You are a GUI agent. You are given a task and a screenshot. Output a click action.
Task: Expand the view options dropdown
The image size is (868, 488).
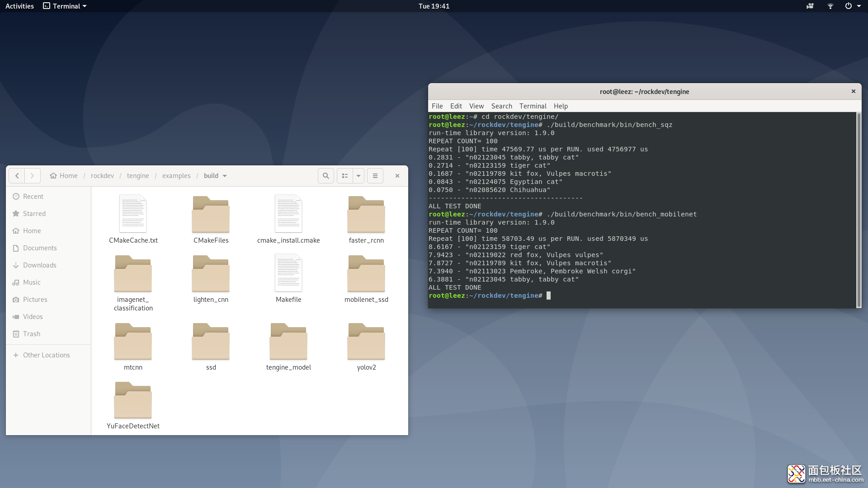point(359,175)
